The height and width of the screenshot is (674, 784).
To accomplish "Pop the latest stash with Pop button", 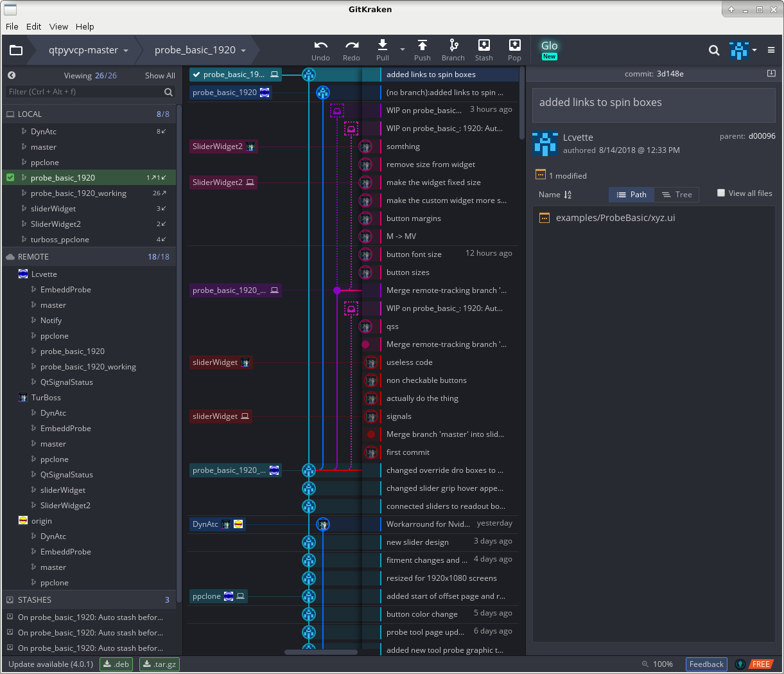I will 514,50.
